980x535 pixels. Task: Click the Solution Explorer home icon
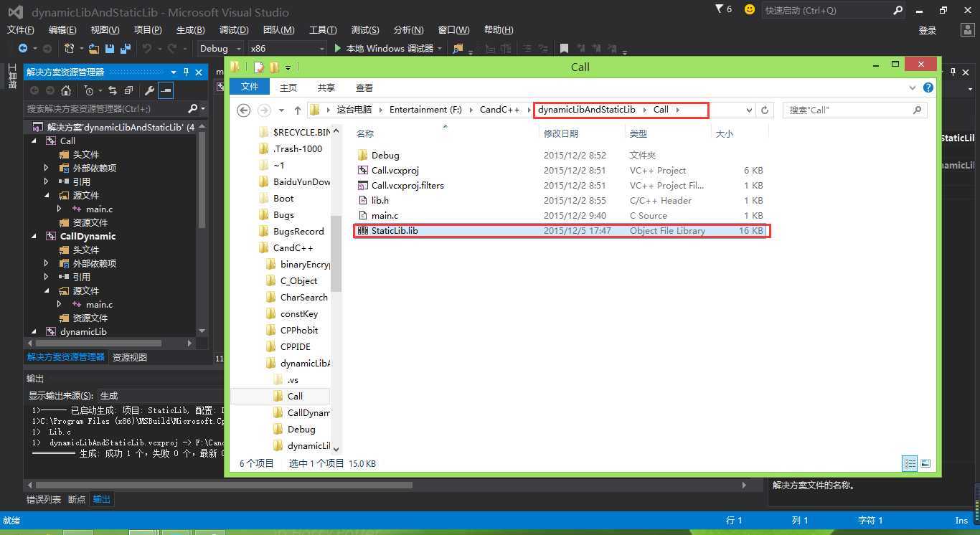coord(66,90)
